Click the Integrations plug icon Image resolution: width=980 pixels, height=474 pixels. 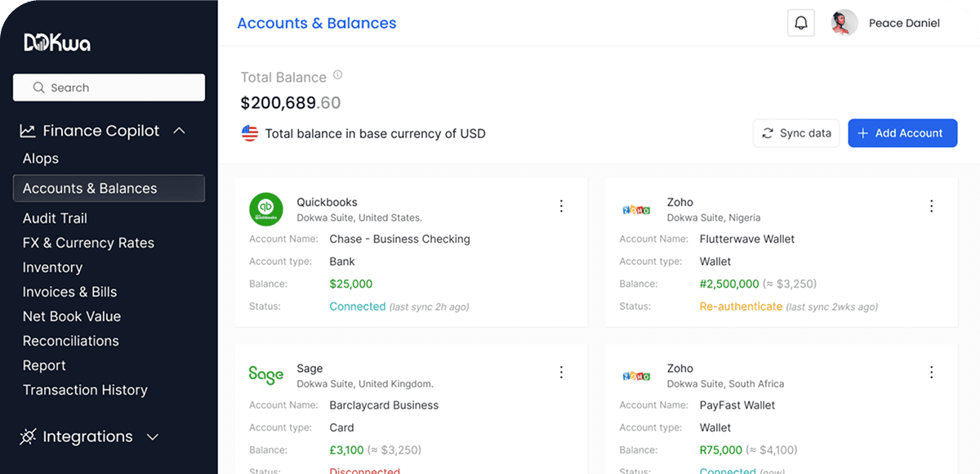pyautogui.click(x=28, y=436)
